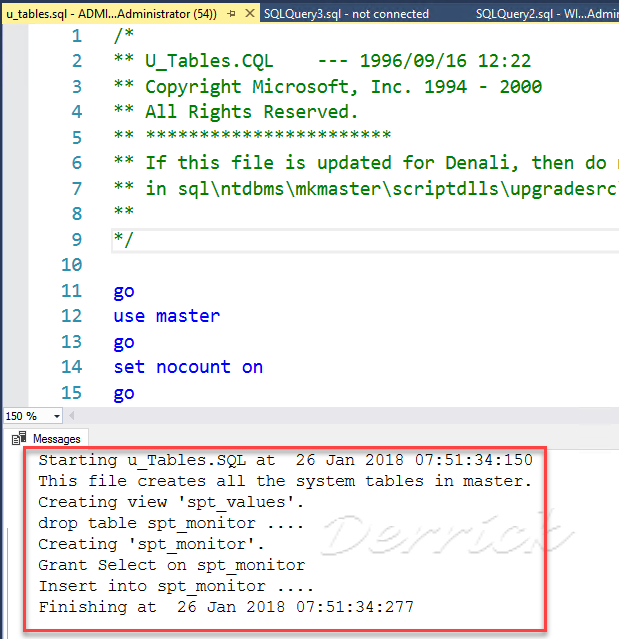Click the "Creating view 'spt_values'" message

coord(171,502)
